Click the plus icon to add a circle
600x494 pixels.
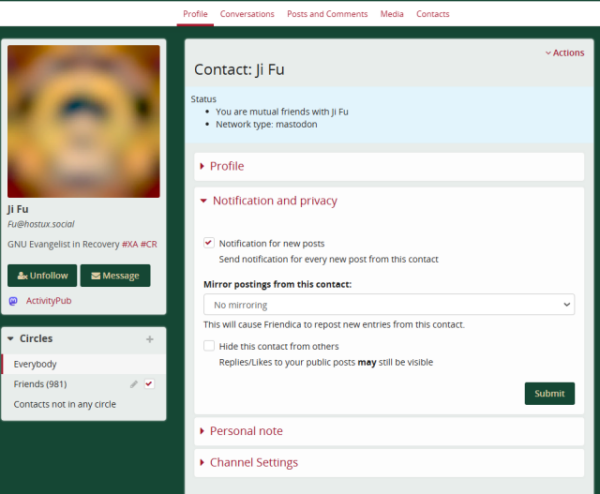tap(150, 339)
